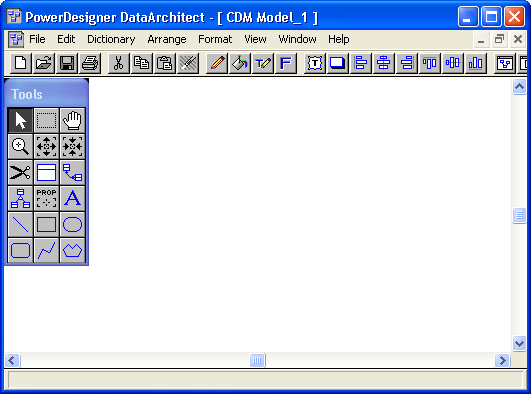Click the vertical scrollbar thumb
Screen dimensions: 531x394
[x=519, y=215]
